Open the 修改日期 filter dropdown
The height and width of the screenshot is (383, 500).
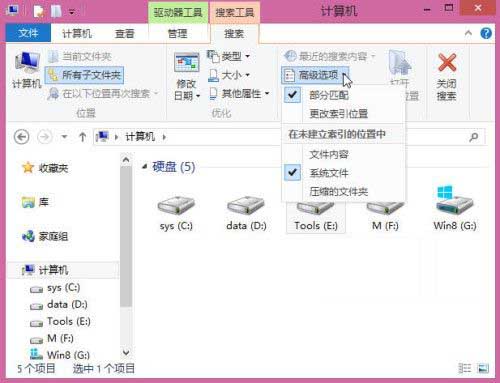point(187,76)
